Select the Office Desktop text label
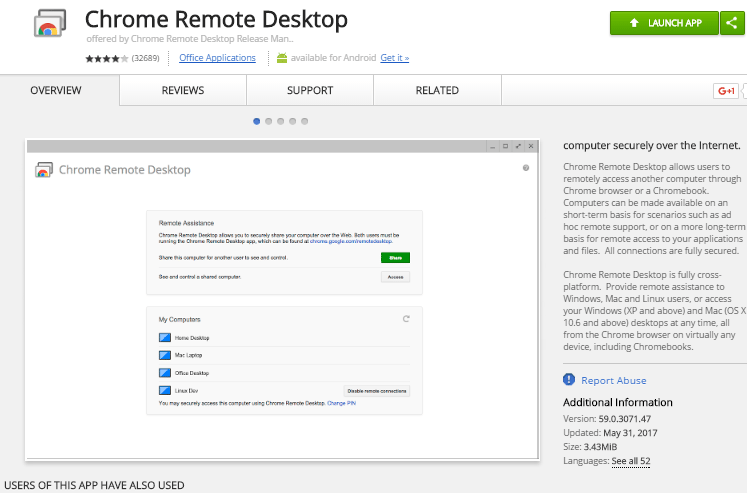 (x=192, y=373)
